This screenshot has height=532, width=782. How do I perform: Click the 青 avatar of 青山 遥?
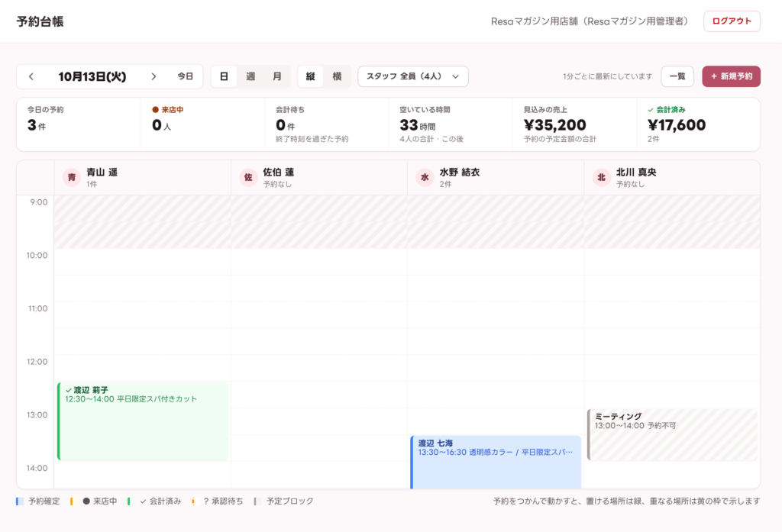coord(72,178)
